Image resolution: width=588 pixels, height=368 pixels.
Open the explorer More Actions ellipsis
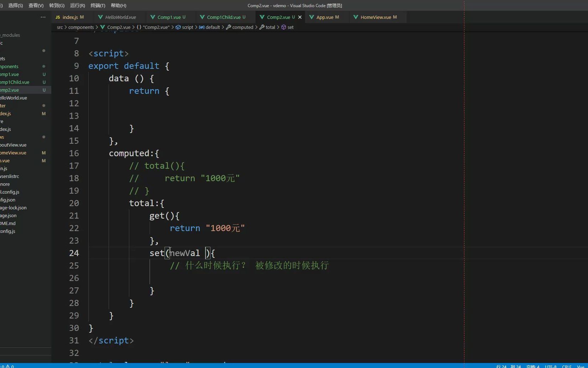[43, 17]
